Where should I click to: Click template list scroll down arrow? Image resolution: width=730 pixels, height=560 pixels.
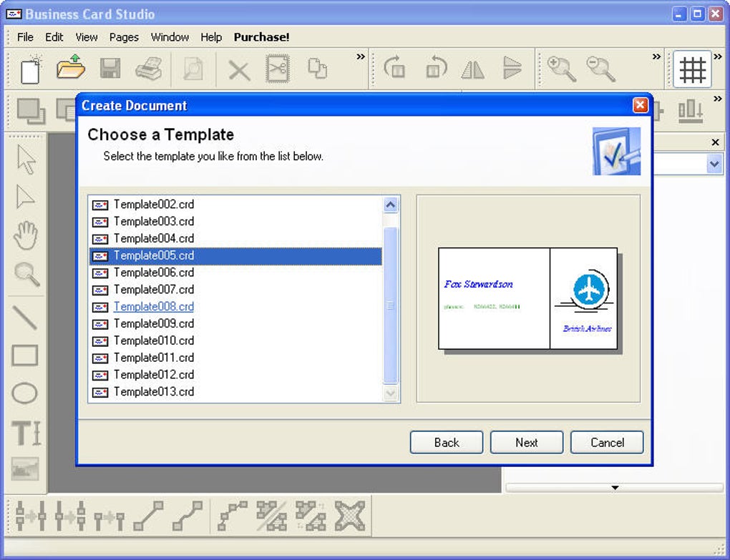391,393
